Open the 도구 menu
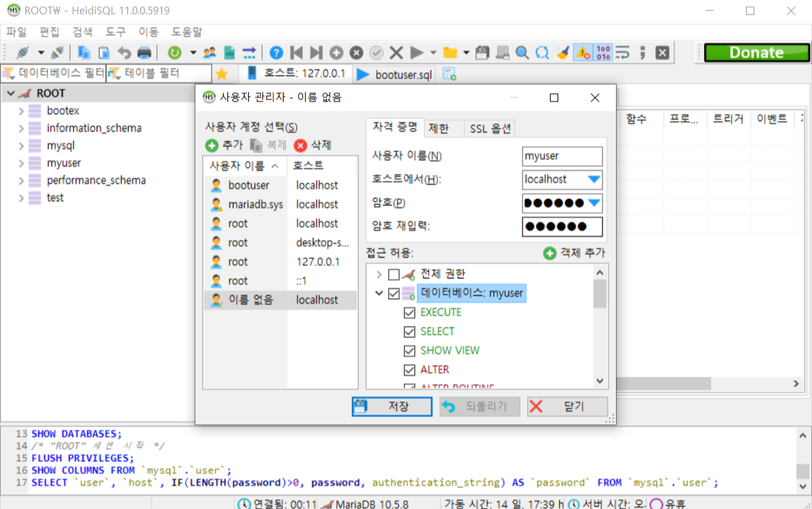The image size is (812, 509). coord(115,32)
